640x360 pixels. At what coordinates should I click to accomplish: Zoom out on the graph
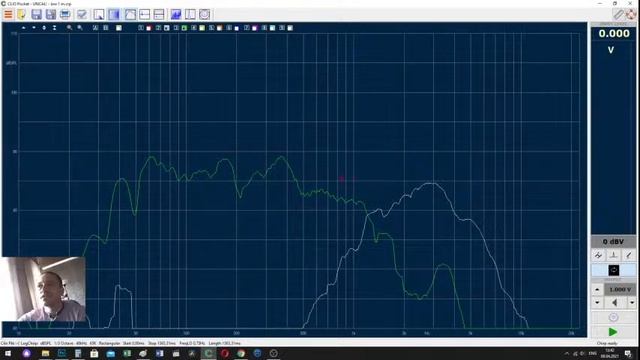click(x=80, y=28)
